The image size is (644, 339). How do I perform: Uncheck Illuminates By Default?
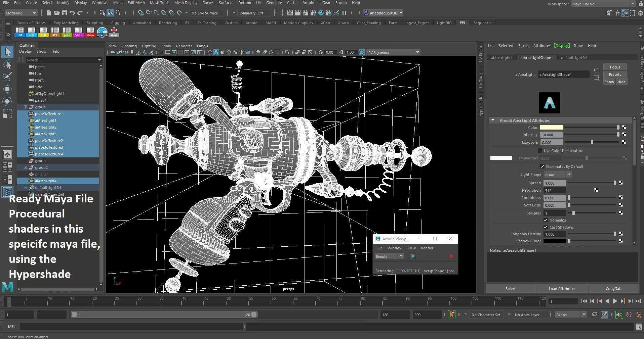542,166
